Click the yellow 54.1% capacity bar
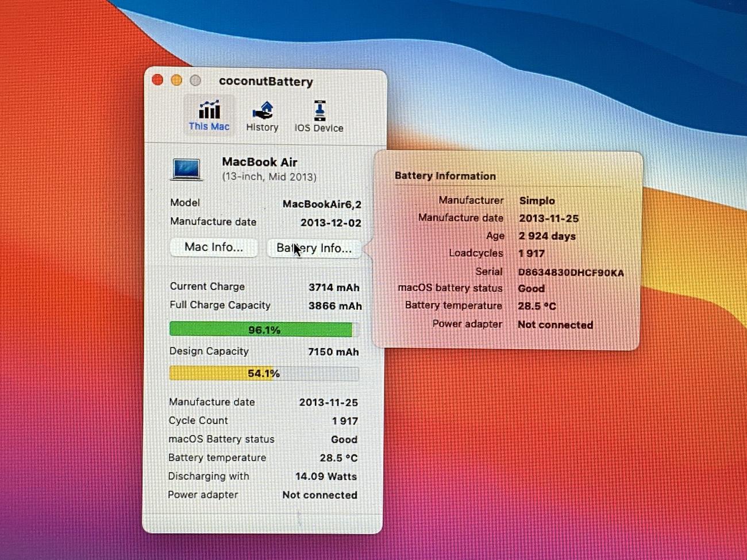 pyautogui.click(x=264, y=373)
